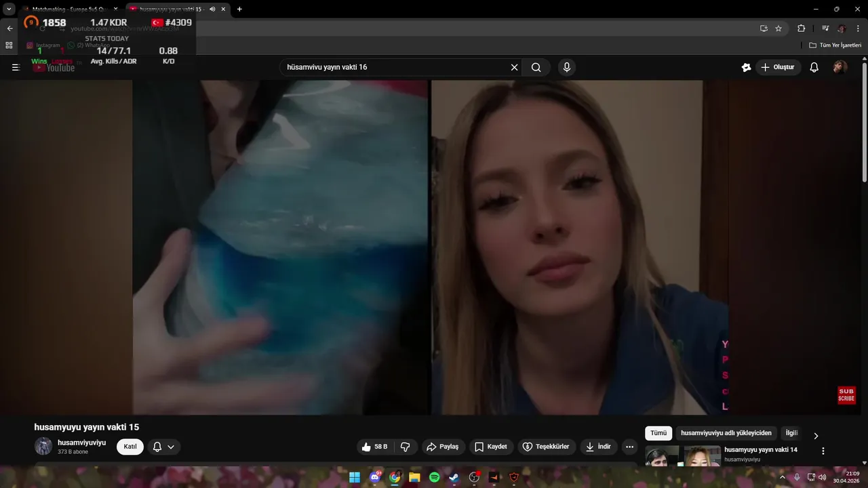This screenshot has width=868, height=488.
Task: Click the Kaydet save button
Action: click(x=491, y=447)
